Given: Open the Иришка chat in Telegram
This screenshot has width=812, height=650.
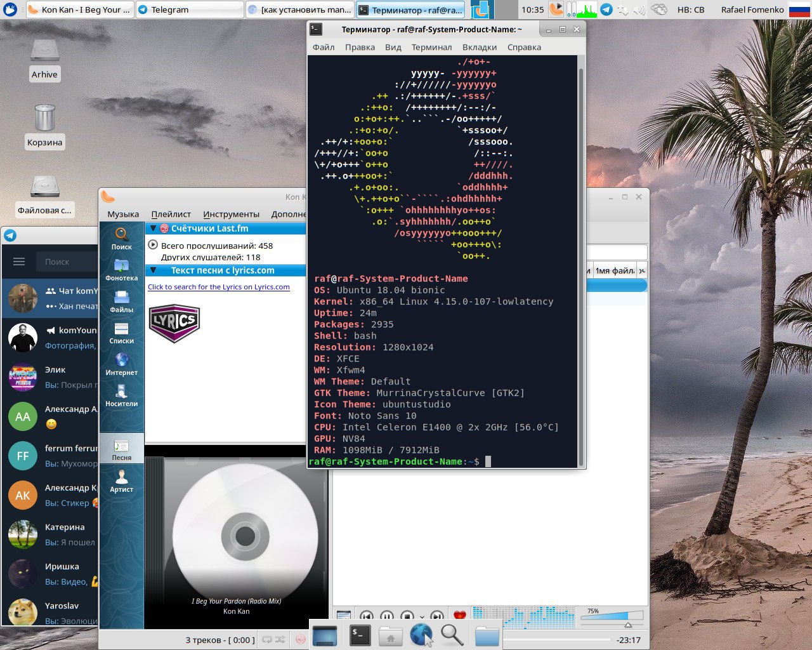Looking at the screenshot, I should click(50, 574).
